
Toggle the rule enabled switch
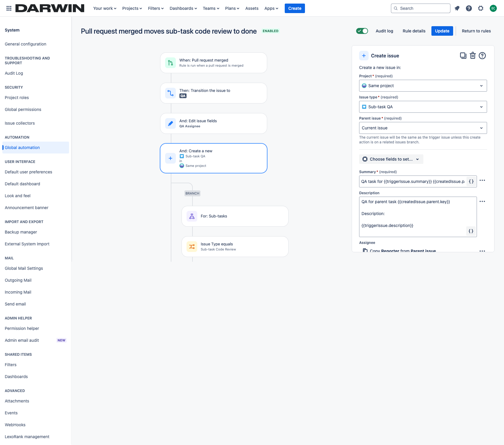[x=362, y=31]
